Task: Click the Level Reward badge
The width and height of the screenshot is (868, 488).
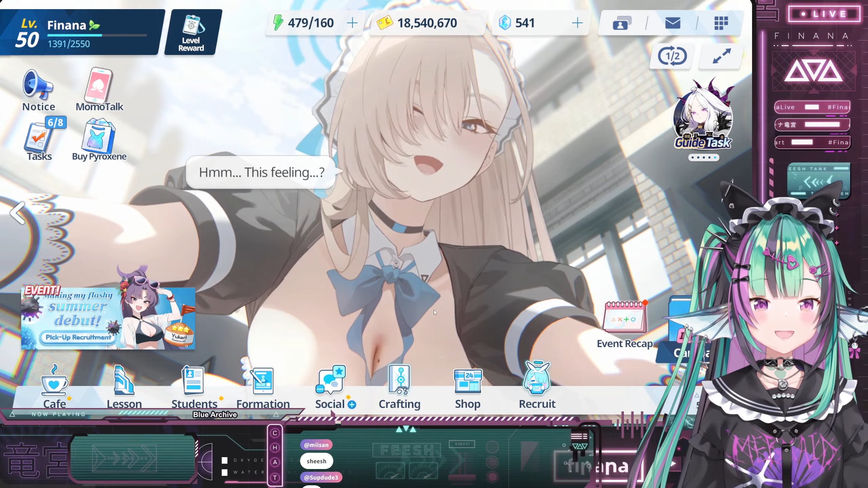Action: pos(192,33)
